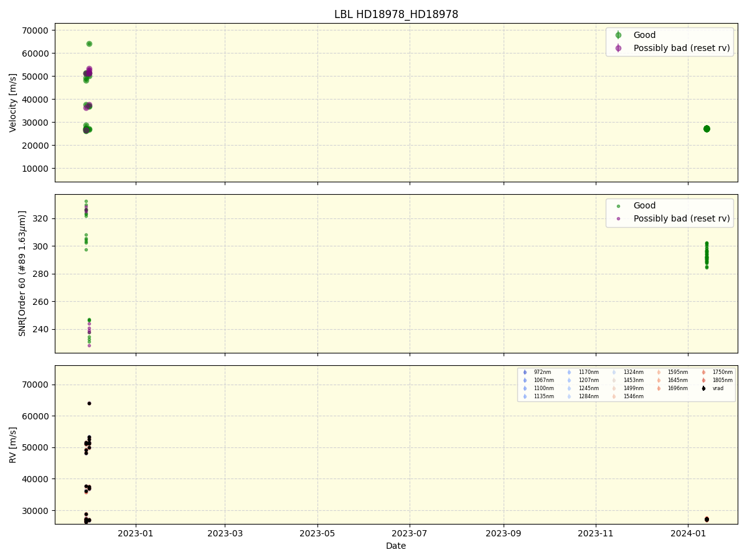Click the 70000 tick label on Velocity axis
This screenshot has height=560, width=747.
click(x=36, y=30)
